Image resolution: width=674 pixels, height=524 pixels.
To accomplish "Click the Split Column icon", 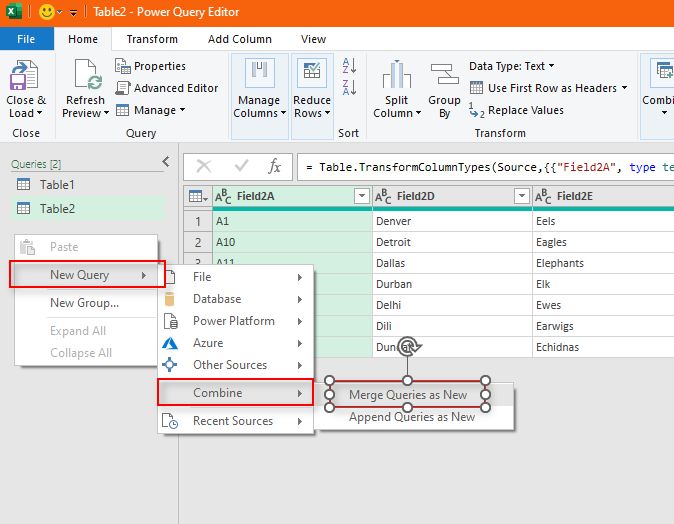I will pos(396,75).
